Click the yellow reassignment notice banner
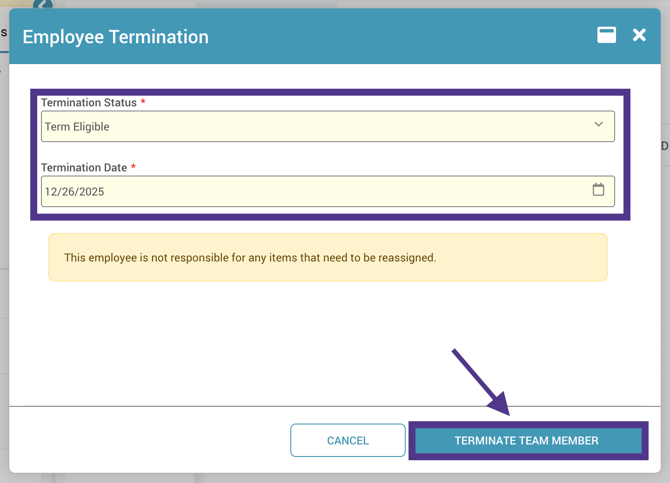Viewport: 670px width, 483px height. coord(327,257)
